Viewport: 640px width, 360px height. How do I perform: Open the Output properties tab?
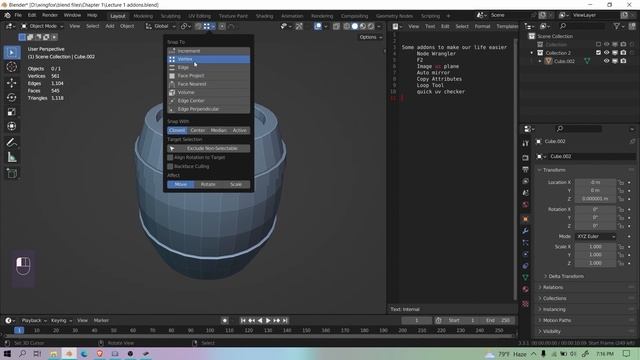[525, 169]
